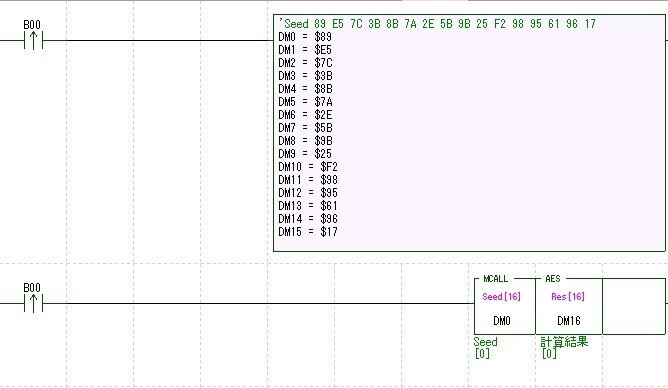Select the B00 rising-edge contact on second rung
The image size is (668, 388).
[33, 304]
